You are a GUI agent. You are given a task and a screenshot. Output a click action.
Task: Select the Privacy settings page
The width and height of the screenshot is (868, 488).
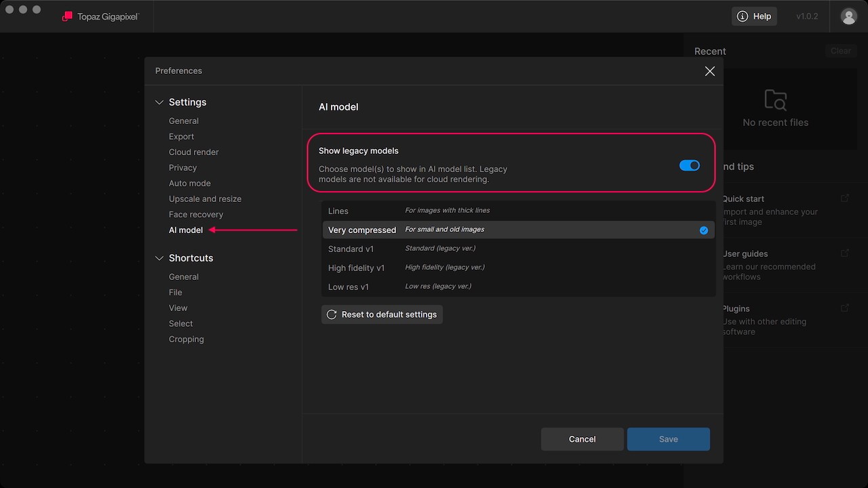pyautogui.click(x=183, y=167)
